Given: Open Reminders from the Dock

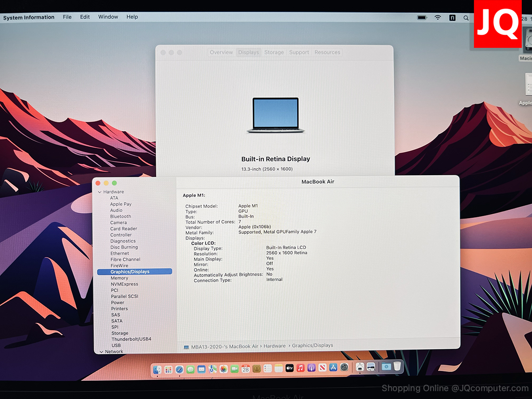Looking at the screenshot, I should click(x=267, y=368).
